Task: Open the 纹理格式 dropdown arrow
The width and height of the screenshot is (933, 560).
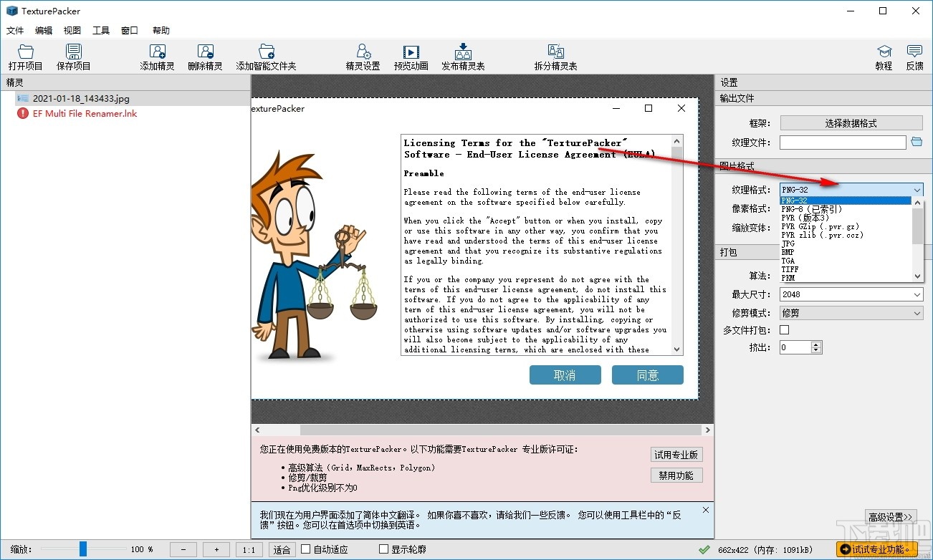Action: click(x=917, y=190)
